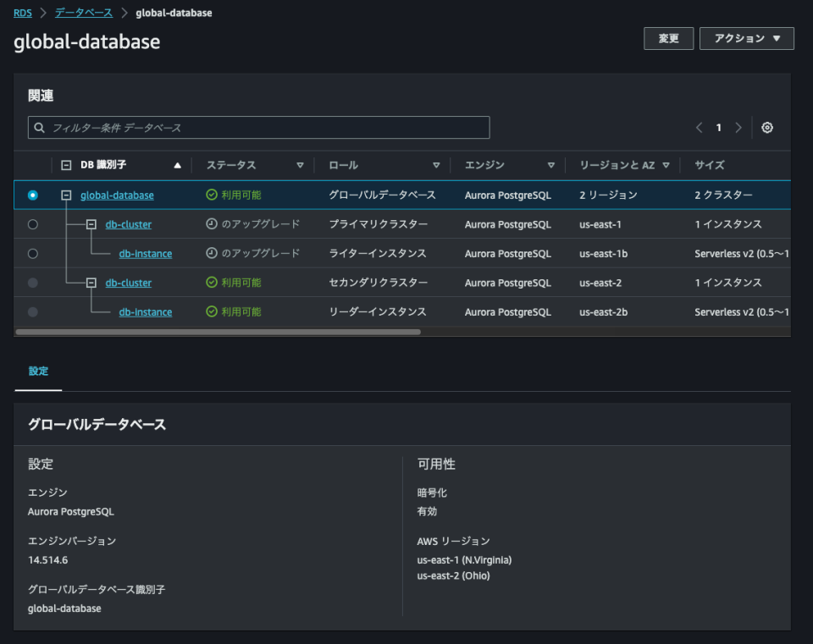Screen dimensions: 813x644
Task: Open the table preferences gear icon
Action: point(766,127)
